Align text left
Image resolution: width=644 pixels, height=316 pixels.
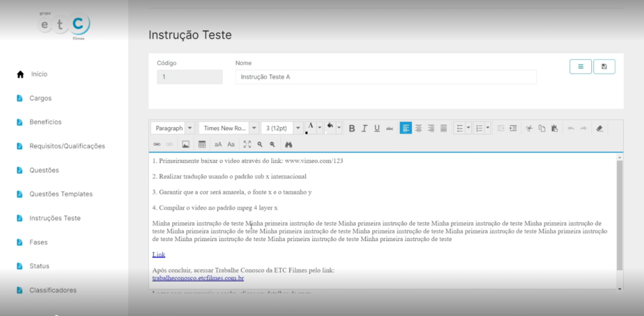coord(406,128)
